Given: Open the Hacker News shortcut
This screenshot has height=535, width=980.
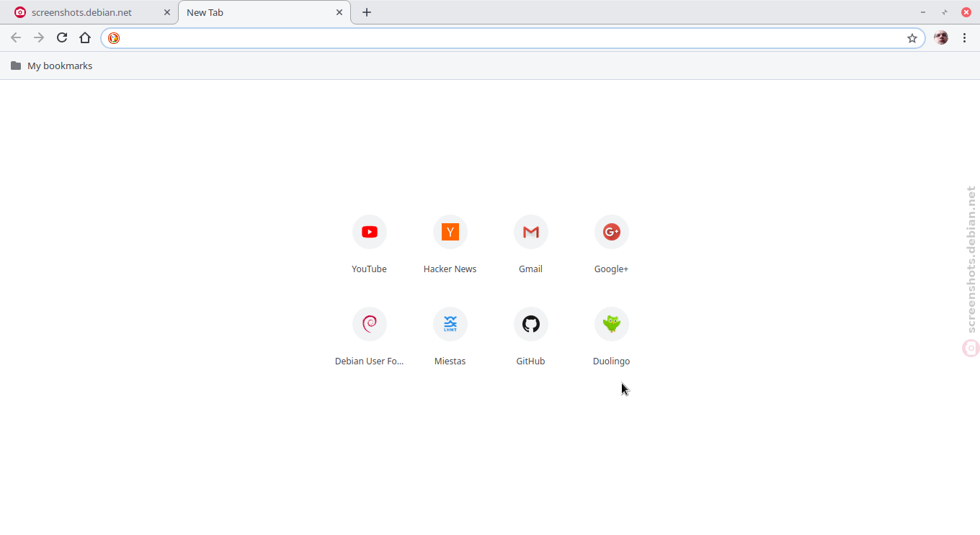Looking at the screenshot, I should pyautogui.click(x=450, y=245).
